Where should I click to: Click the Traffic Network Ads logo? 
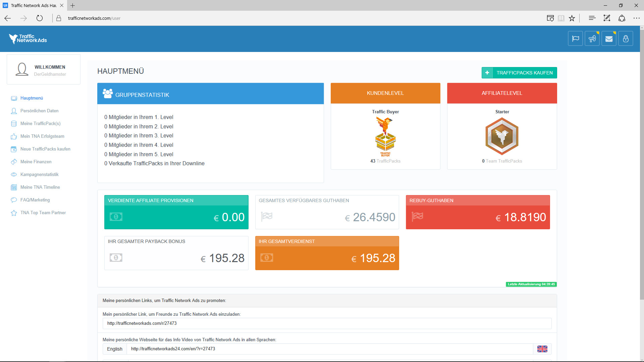pos(28,39)
